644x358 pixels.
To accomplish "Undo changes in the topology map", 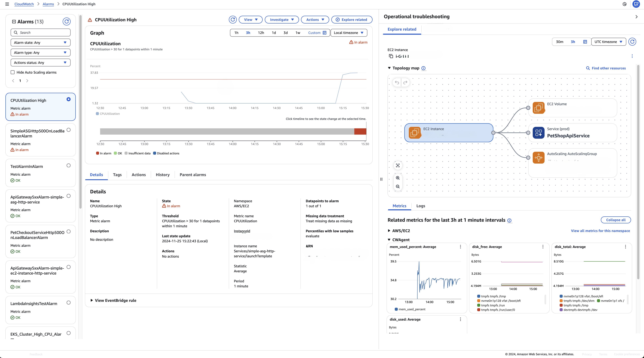I will (397, 82).
